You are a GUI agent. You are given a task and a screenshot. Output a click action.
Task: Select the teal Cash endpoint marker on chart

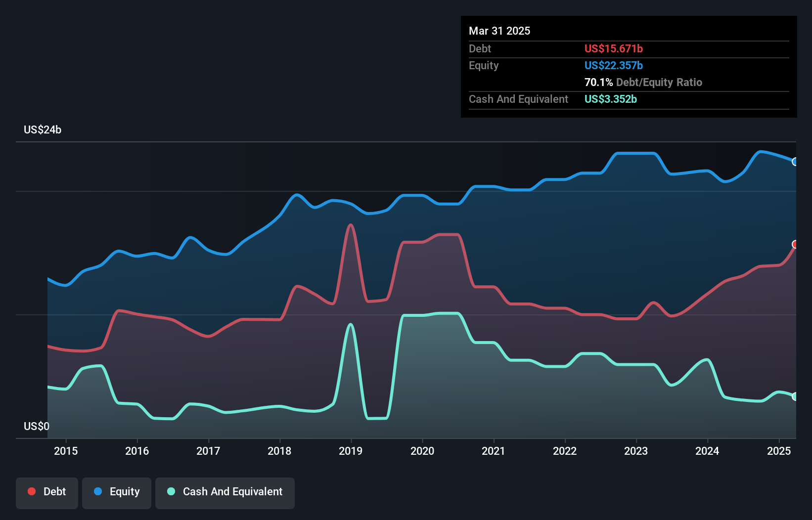click(795, 396)
